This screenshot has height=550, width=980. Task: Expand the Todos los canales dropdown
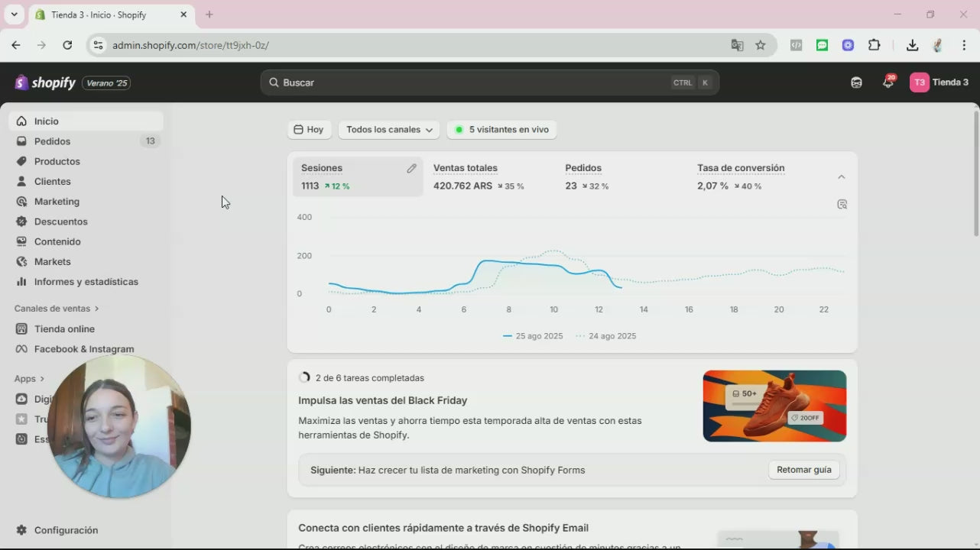[389, 130]
